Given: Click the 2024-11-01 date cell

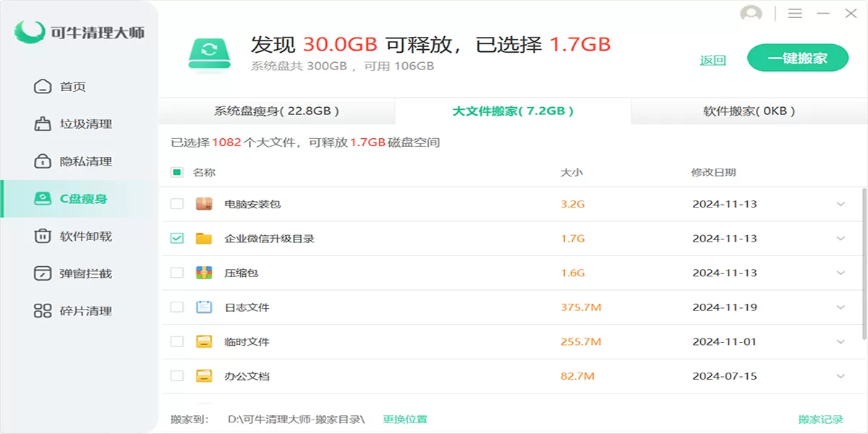Looking at the screenshot, I should (725, 341).
